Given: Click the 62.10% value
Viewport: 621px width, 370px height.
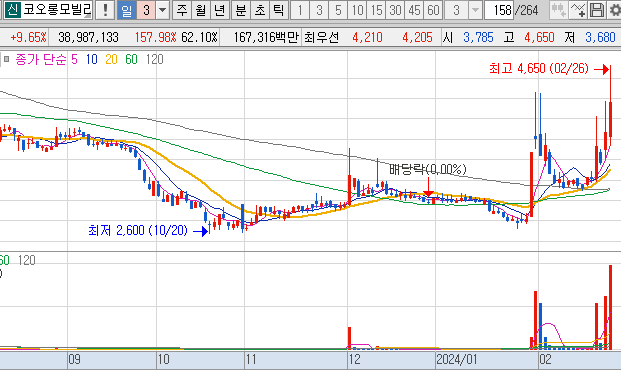Looking at the screenshot, I should [x=200, y=38].
